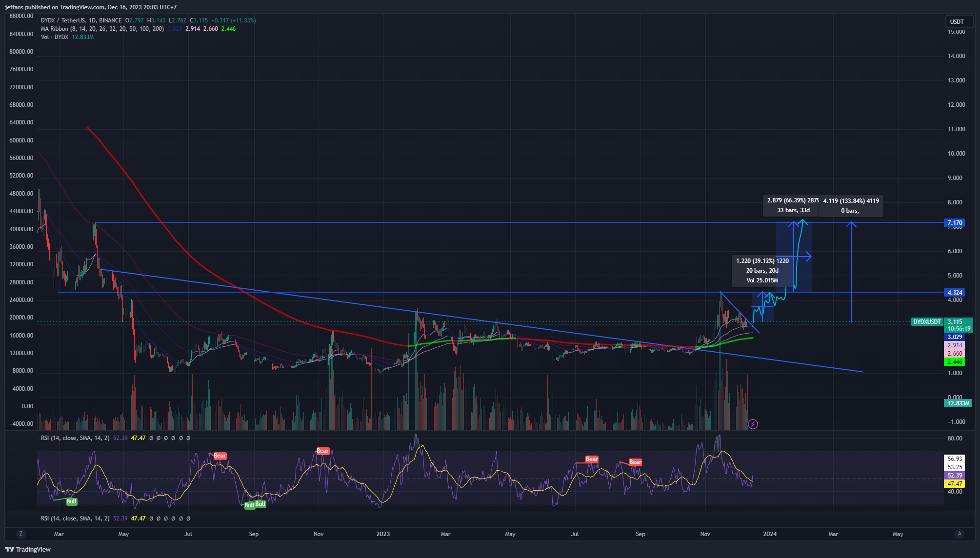The image size is (980, 558).
Task: Click the 53.25 RSI axis label
Action: pos(955,467)
